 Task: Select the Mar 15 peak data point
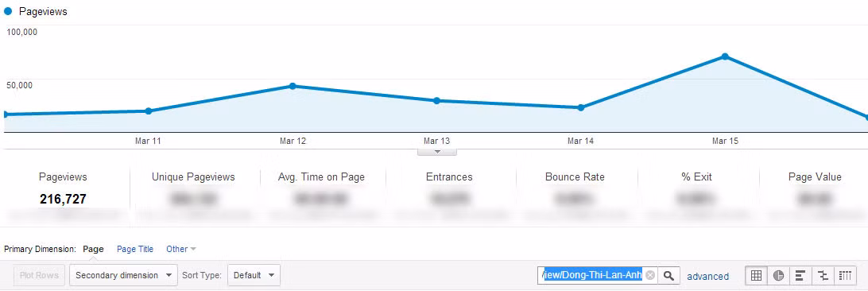[x=725, y=56]
